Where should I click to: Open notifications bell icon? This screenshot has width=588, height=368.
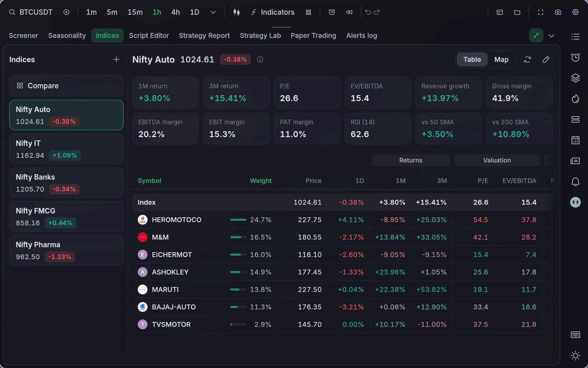click(x=575, y=182)
